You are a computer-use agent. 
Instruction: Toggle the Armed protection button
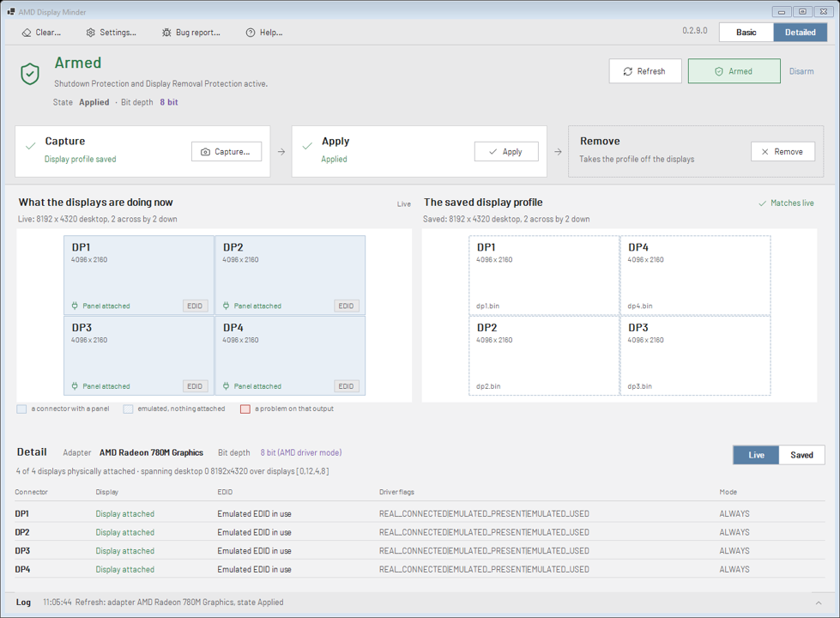(x=734, y=71)
